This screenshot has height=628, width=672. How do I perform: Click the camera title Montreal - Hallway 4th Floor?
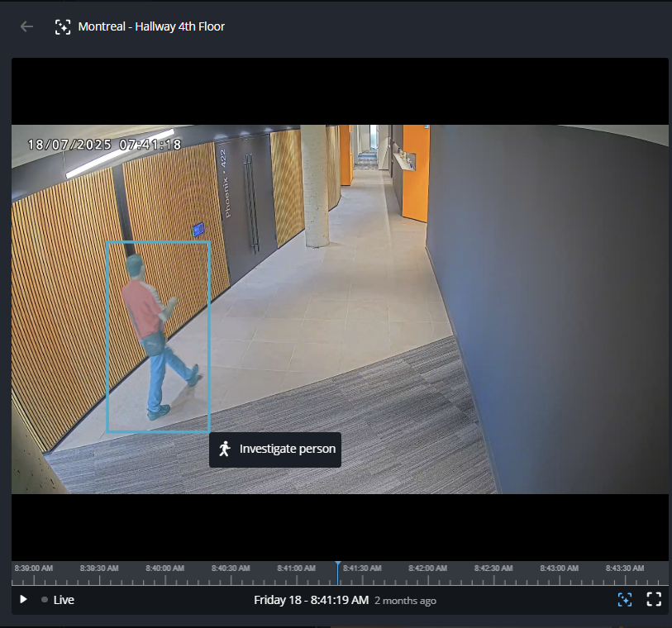pyautogui.click(x=150, y=26)
